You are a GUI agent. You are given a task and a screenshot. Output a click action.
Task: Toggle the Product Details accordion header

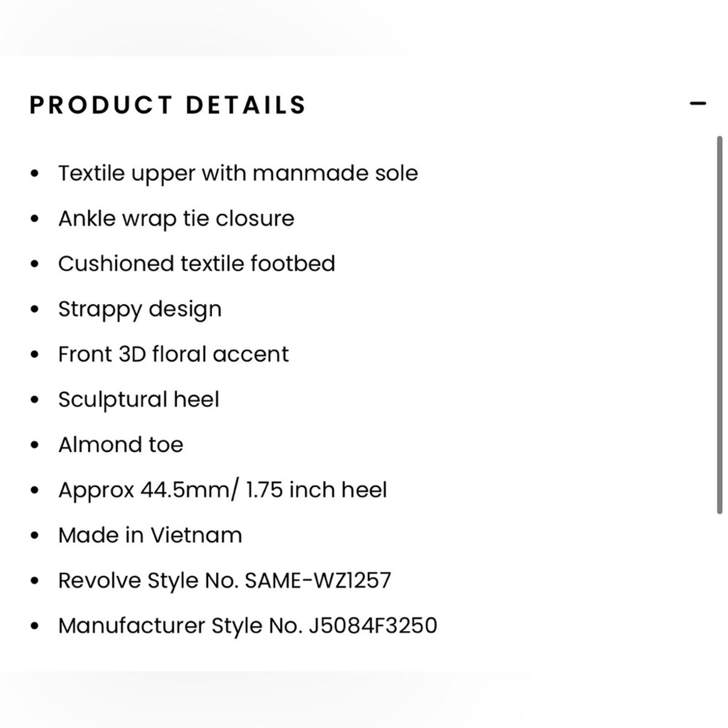168,106
